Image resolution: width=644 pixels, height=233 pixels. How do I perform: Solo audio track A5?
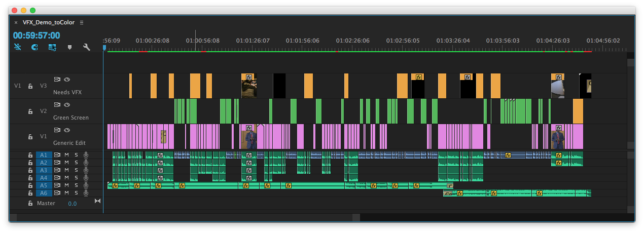[x=76, y=185]
